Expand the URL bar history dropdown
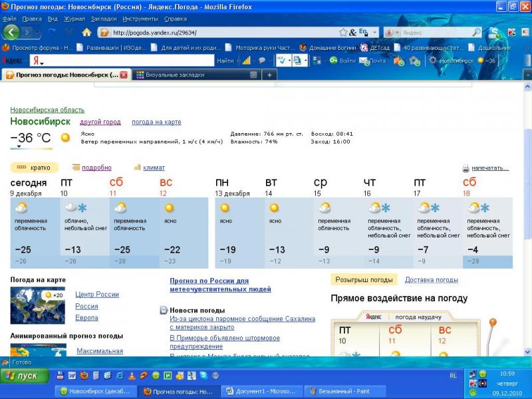 tap(375, 33)
